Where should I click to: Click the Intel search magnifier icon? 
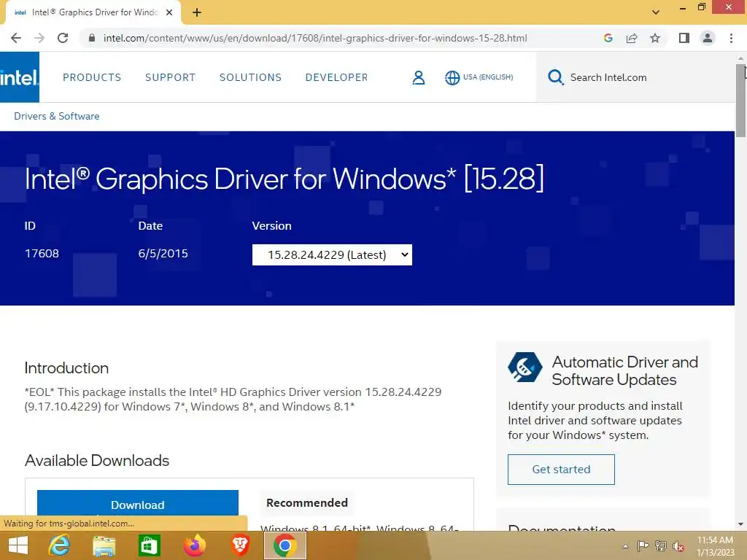[x=555, y=77]
